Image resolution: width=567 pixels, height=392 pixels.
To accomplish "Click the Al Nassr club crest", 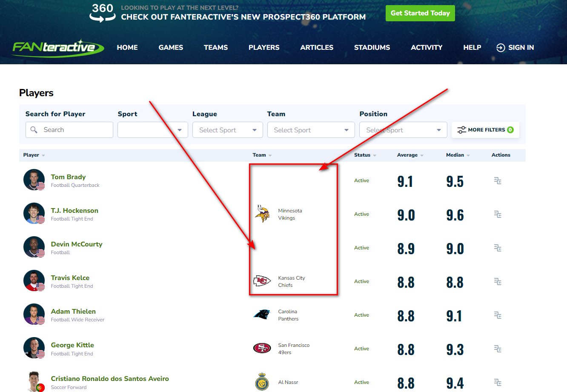I will click(x=262, y=382).
